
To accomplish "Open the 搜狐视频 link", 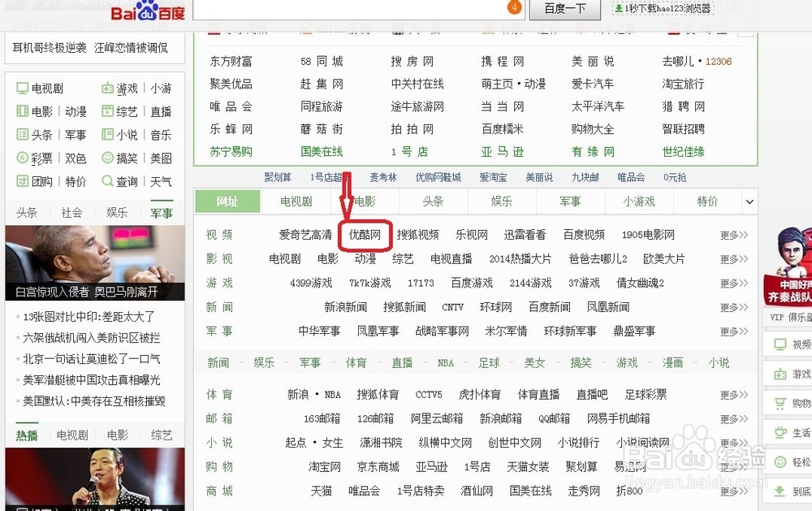I will (x=418, y=235).
